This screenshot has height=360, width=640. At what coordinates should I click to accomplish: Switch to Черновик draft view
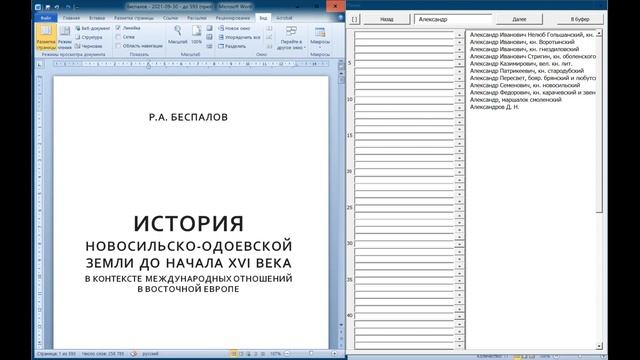pos(89,46)
